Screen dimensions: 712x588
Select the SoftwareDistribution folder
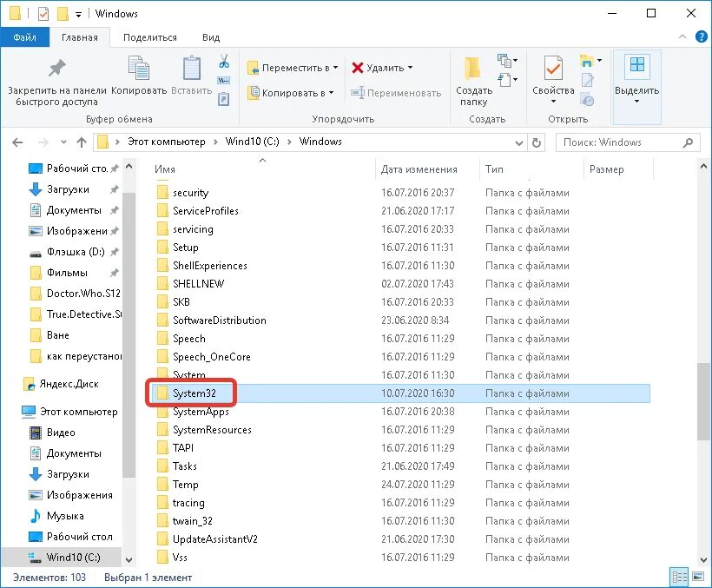click(399, 320)
